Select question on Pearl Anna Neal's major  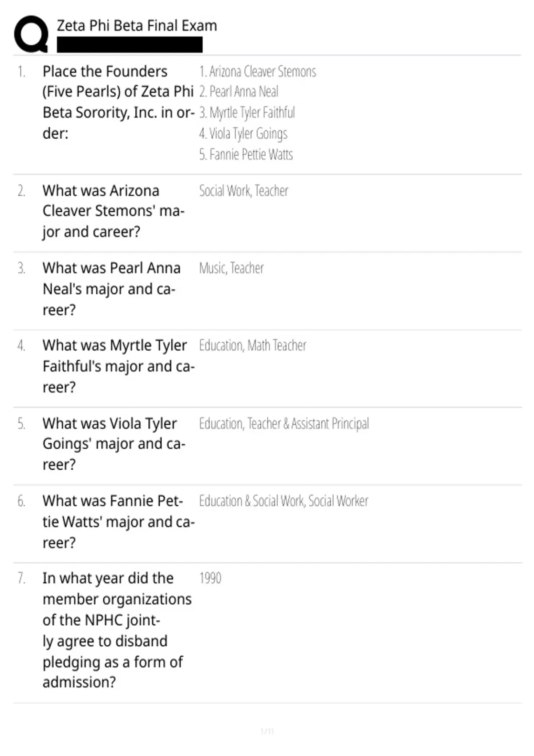click(x=112, y=289)
